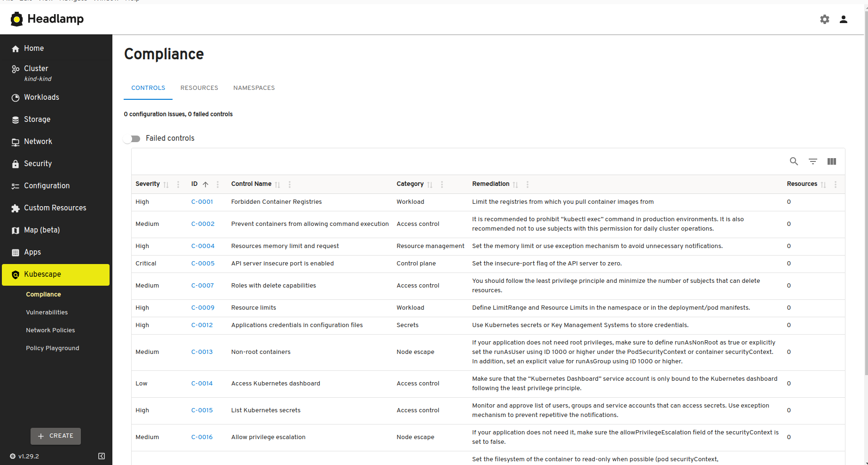Screen dimensions: 868x465
Task: Open Category column actions menu
Action: pos(442,184)
